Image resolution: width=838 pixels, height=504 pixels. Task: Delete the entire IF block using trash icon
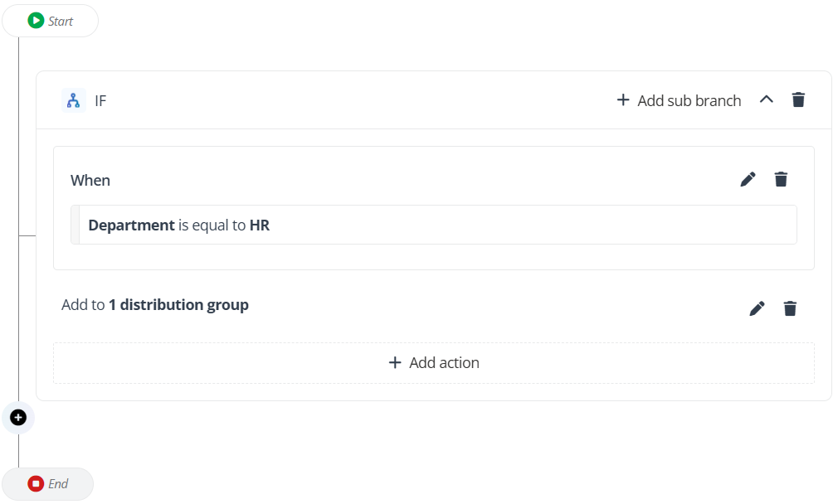pyautogui.click(x=798, y=99)
